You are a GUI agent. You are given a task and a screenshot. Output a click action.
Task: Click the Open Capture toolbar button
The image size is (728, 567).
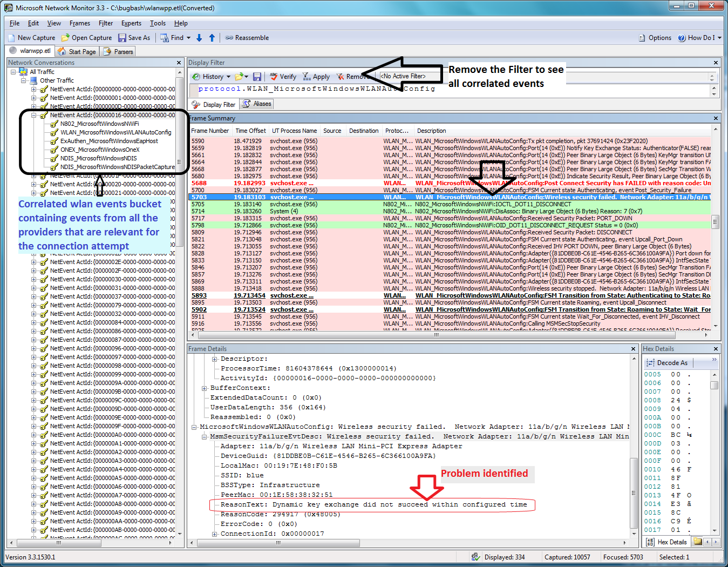[86, 38]
